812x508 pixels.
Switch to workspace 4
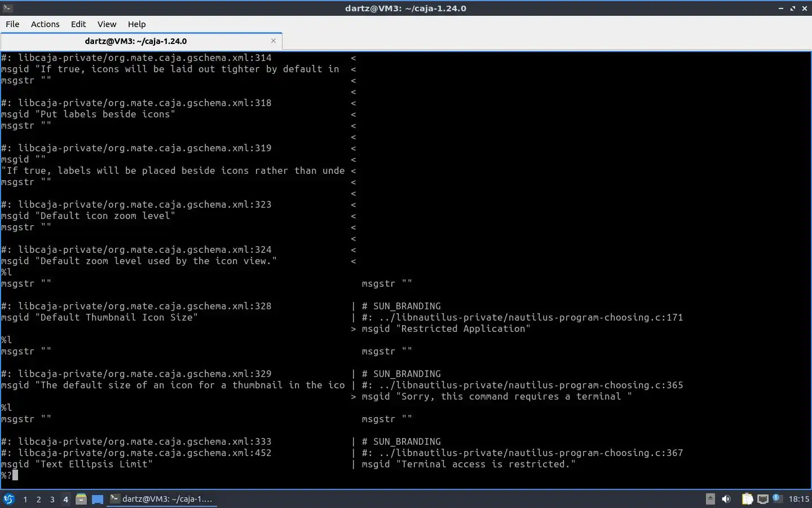coord(65,499)
